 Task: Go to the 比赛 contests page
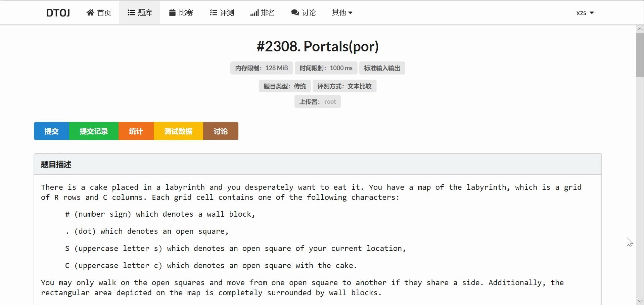[x=181, y=13]
